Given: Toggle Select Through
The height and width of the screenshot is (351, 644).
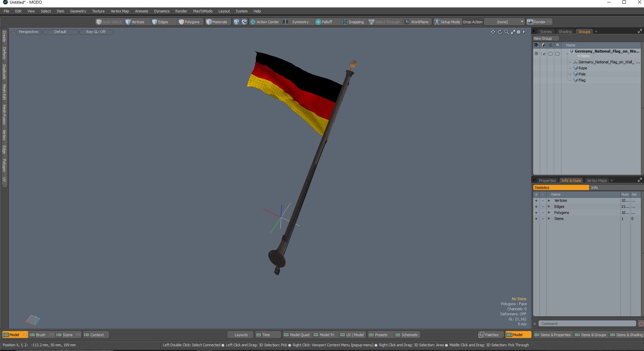Looking at the screenshot, I should coord(384,22).
